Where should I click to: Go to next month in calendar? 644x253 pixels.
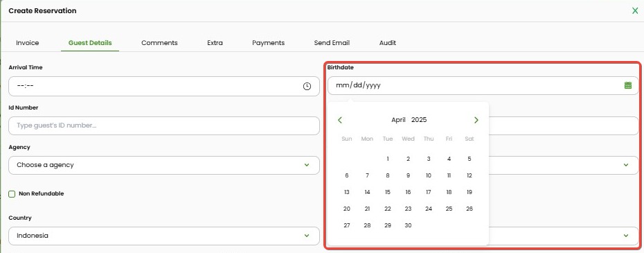(x=476, y=120)
